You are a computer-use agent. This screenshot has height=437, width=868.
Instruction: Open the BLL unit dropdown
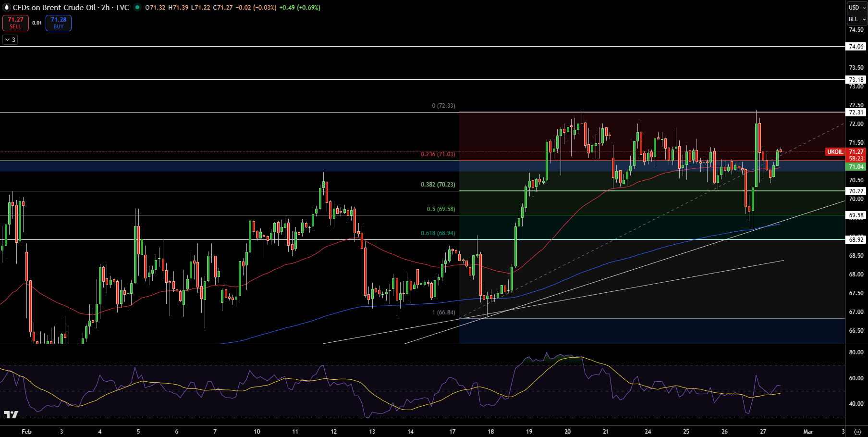[x=857, y=19]
